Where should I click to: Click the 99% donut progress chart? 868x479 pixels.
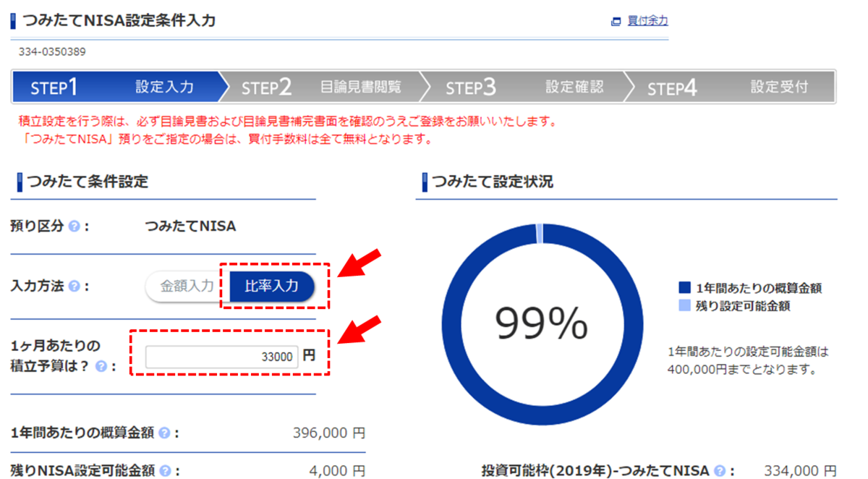[x=542, y=324]
